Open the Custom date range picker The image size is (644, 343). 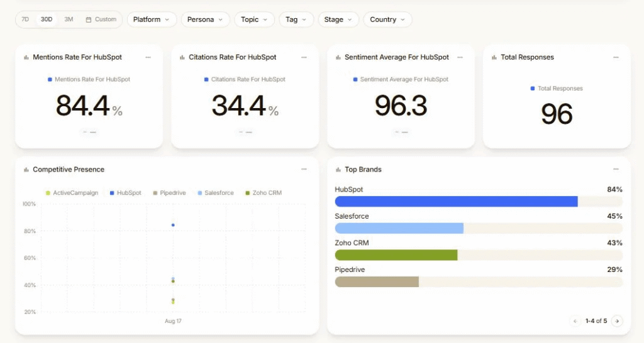tap(101, 19)
